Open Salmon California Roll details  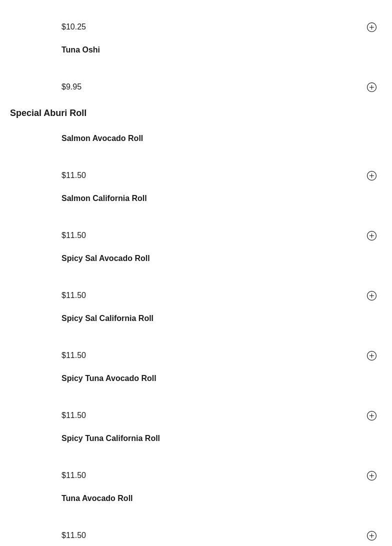pyautogui.click(x=104, y=198)
